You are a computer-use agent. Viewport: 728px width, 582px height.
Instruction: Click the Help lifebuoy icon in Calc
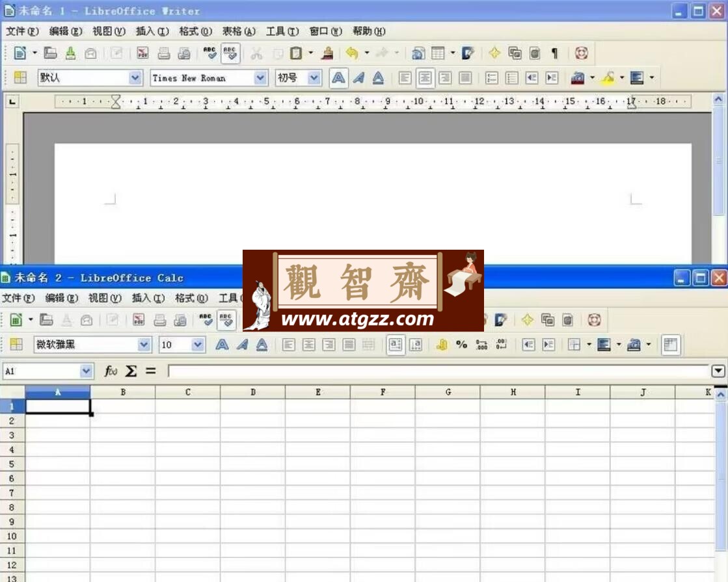tap(594, 320)
